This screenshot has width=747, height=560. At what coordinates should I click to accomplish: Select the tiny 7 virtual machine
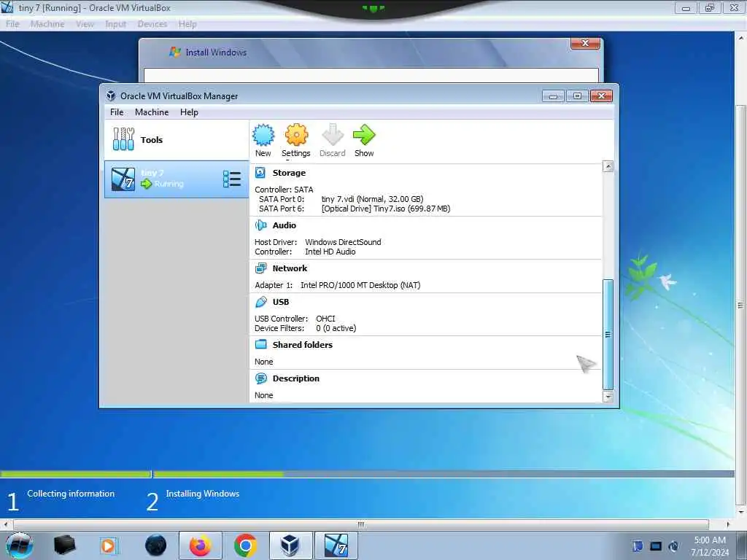coord(177,179)
